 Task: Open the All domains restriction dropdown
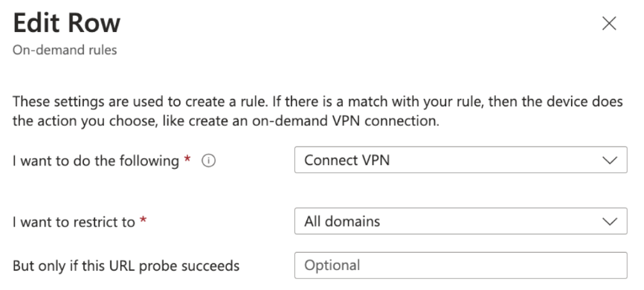point(460,221)
